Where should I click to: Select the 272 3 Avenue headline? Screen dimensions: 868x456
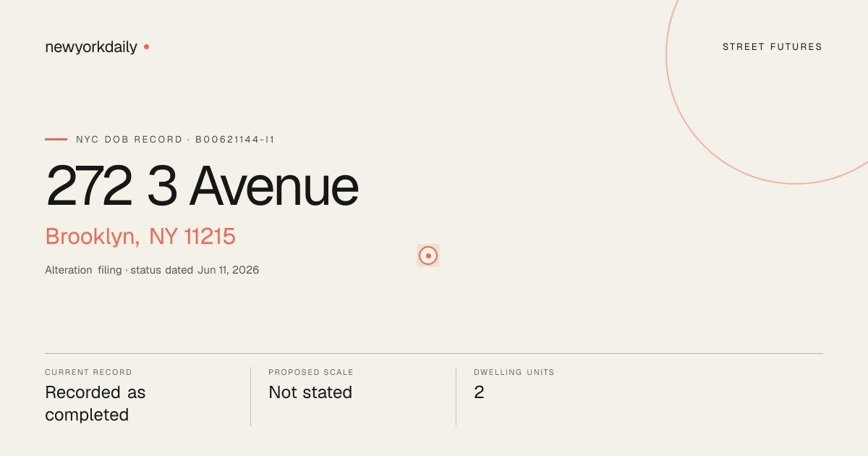[x=202, y=186]
